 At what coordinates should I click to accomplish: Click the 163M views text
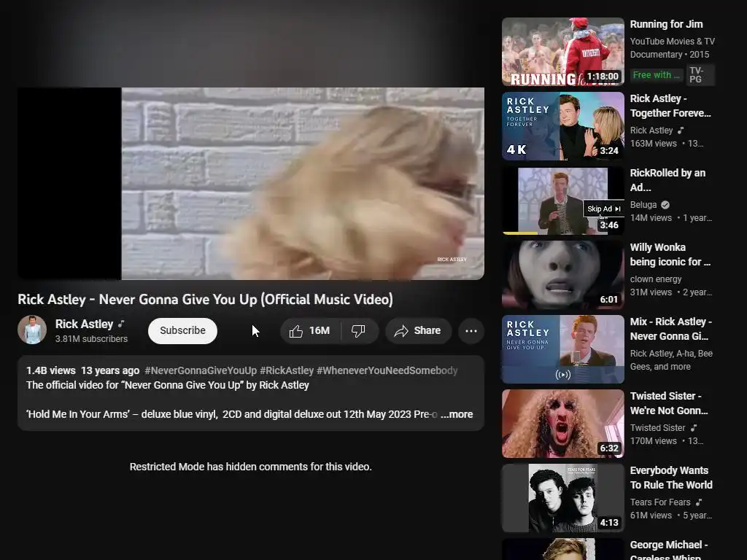point(653,144)
